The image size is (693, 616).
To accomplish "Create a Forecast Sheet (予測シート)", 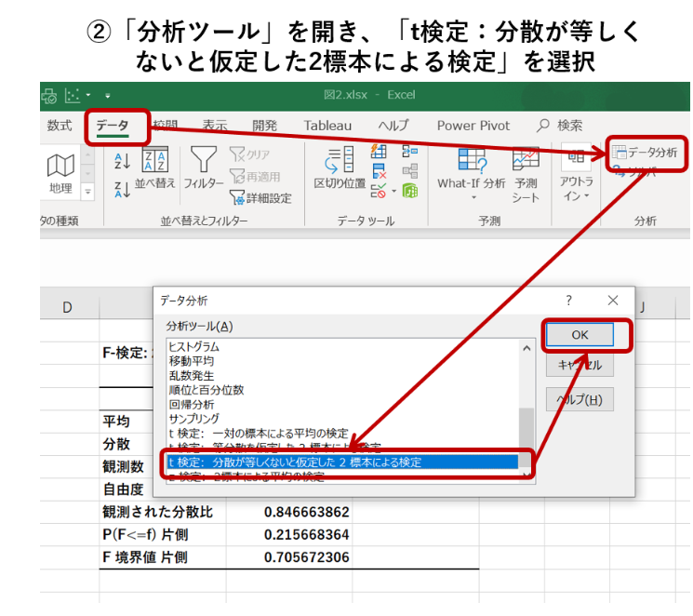I will click(x=526, y=175).
